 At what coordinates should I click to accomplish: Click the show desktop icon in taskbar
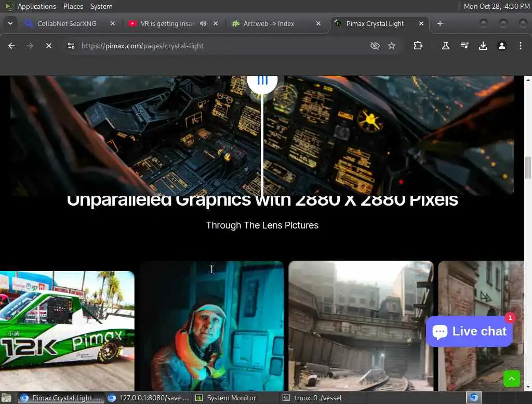(x=6, y=398)
